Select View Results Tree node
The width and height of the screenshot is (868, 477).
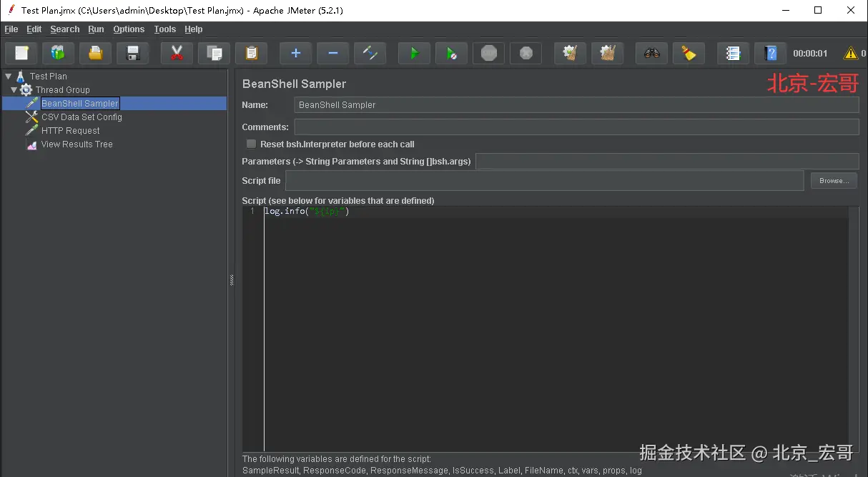(77, 144)
